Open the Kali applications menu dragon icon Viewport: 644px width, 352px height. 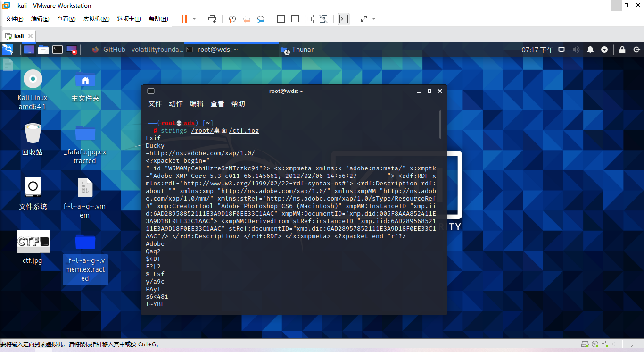8,50
